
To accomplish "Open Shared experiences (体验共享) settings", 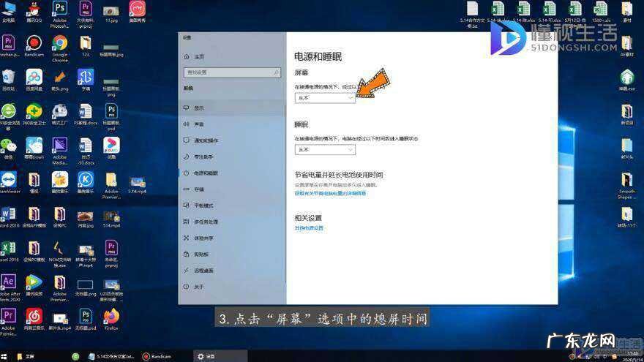I will pyautogui.click(x=232, y=238).
